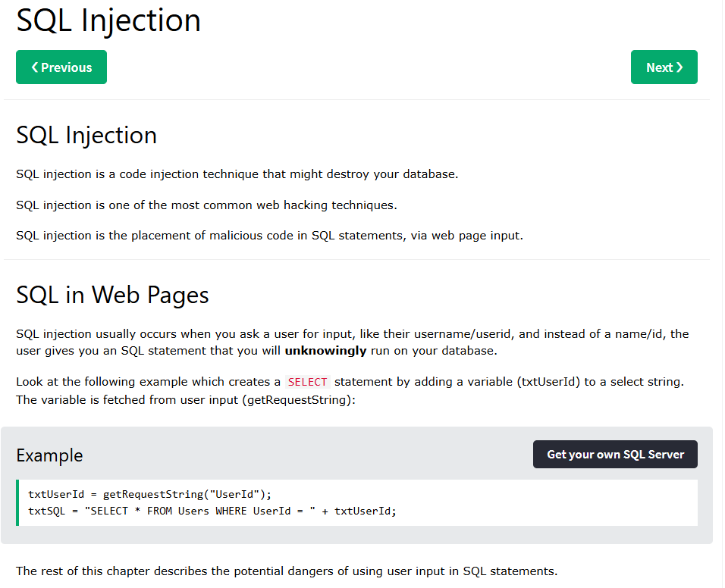
Task: Click the txtSQL SELECT statement code line
Action: coord(212,511)
